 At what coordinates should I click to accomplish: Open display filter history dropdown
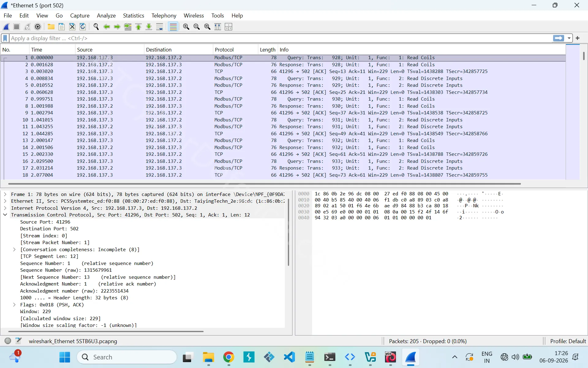pos(569,38)
